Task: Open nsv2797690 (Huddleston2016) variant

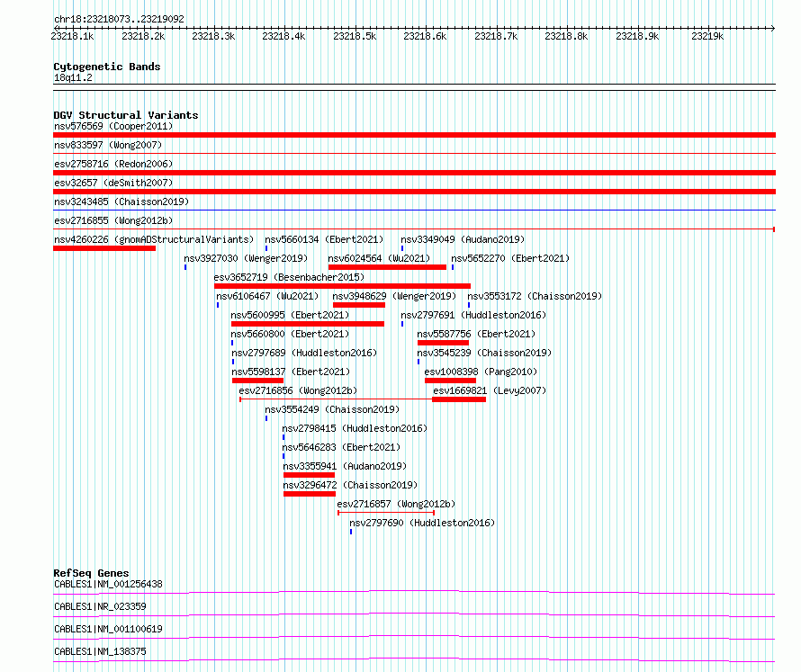Action: click(x=422, y=523)
